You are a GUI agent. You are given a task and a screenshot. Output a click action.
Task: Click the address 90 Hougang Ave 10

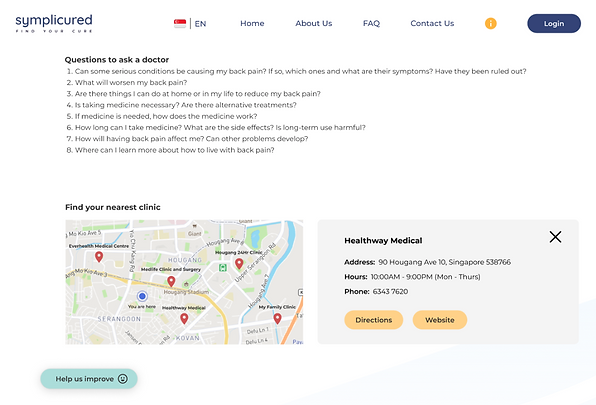tap(444, 262)
